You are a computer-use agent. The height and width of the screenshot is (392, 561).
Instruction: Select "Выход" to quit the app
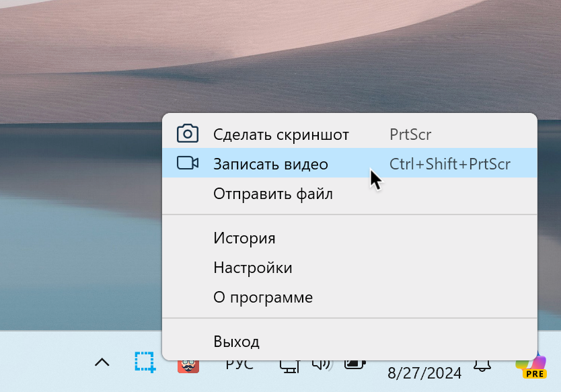click(x=236, y=341)
